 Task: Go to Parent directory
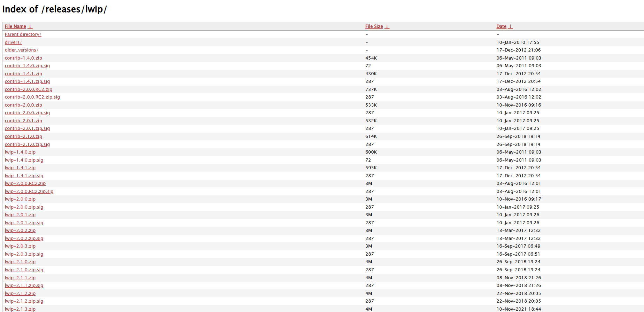[x=23, y=34]
